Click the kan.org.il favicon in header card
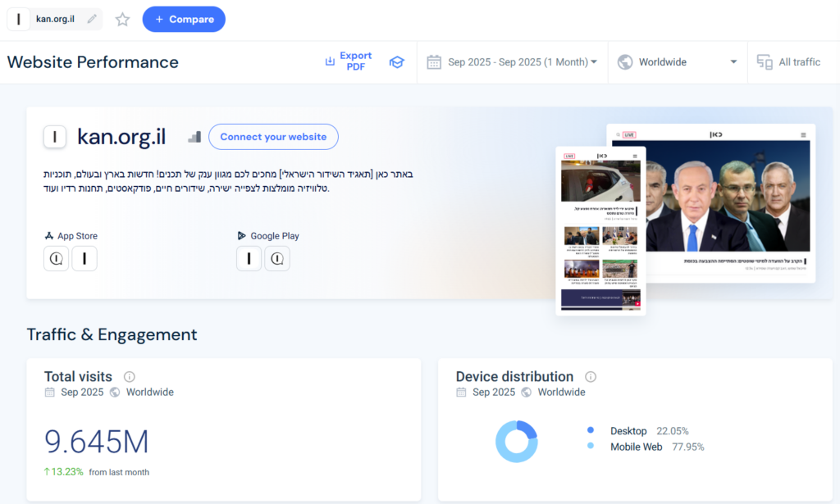 (x=55, y=137)
